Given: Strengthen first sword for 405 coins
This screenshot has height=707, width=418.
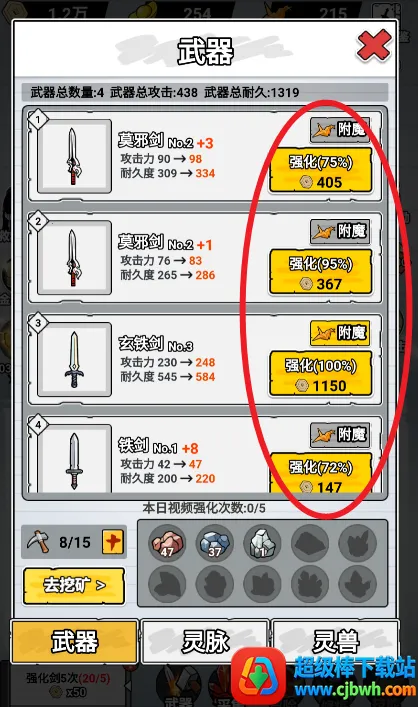Looking at the screenshot, I should click(321, 171).
